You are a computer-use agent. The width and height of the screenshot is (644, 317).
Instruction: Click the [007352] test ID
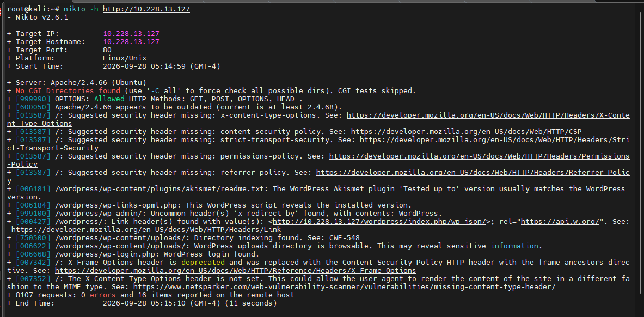click(x=33, y=279)
